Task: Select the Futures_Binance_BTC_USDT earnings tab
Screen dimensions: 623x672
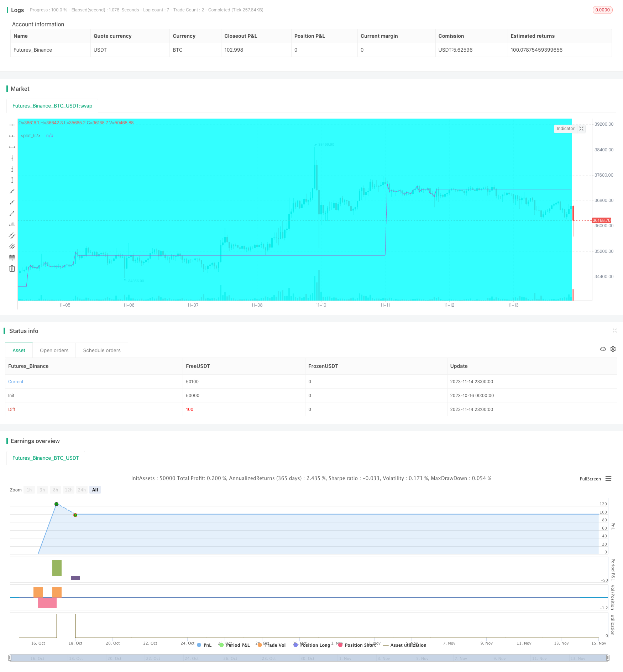Action: [46, 458]
